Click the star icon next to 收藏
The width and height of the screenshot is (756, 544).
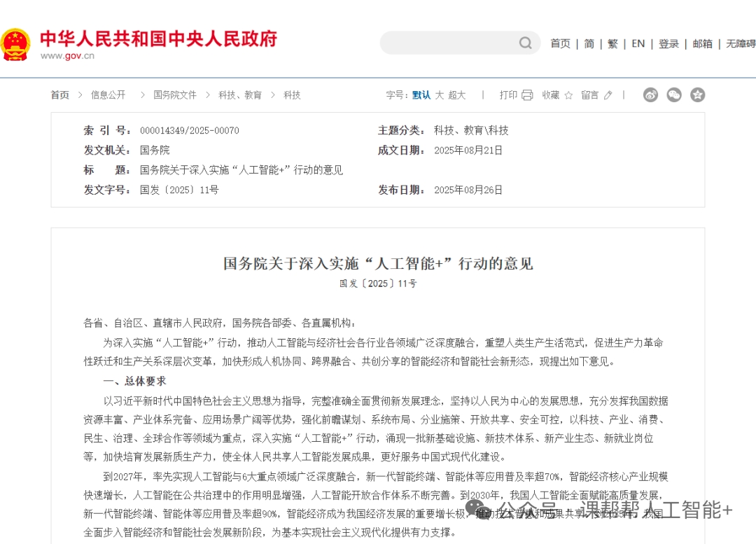pos(568,95)
